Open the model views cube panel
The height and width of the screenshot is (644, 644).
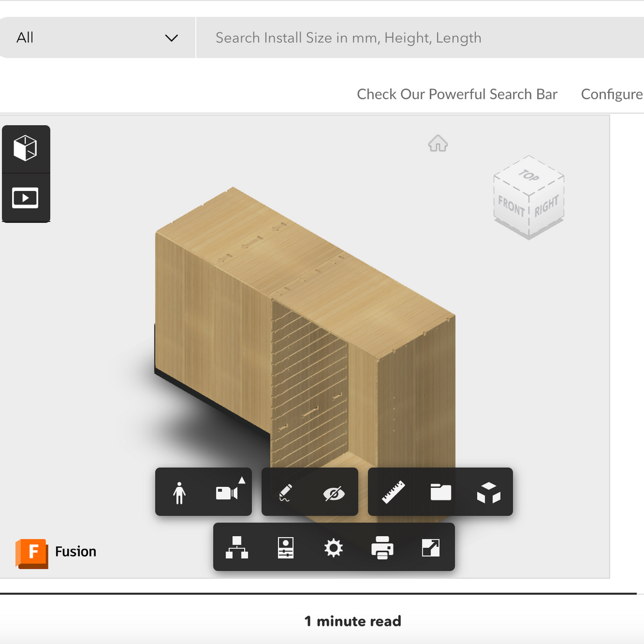26,149
